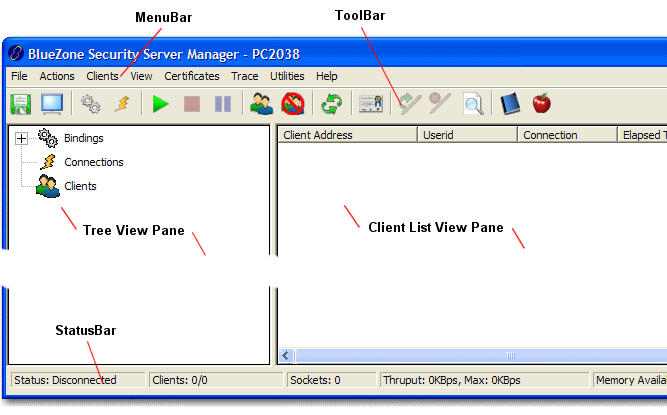Click the red apple toolbar icon

542,103
